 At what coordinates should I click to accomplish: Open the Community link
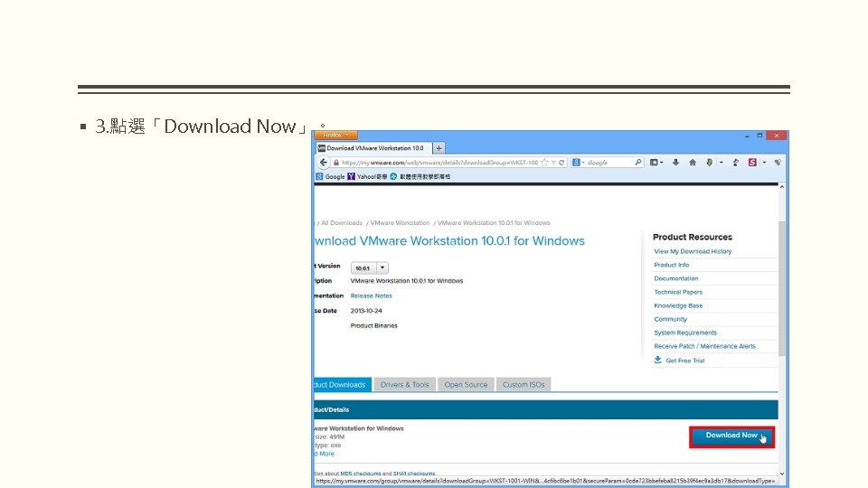pyautogui.click(x=670, y=319)
